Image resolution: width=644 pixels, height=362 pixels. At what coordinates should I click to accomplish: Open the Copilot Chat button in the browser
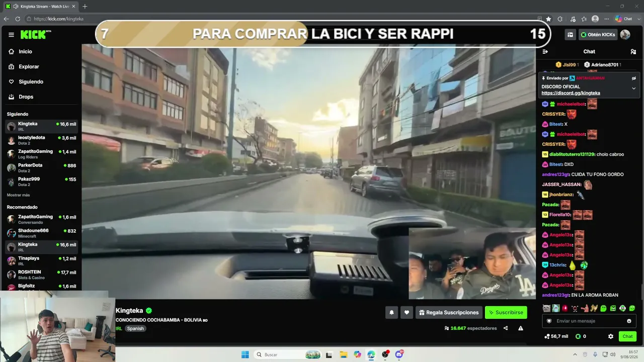[624, 19]
